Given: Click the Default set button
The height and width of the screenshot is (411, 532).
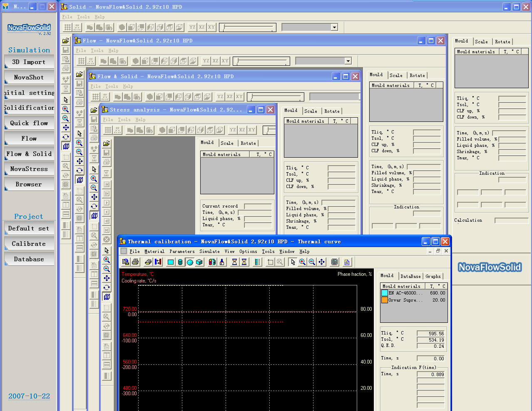Looking at the screenshot, I should point(29,228).
